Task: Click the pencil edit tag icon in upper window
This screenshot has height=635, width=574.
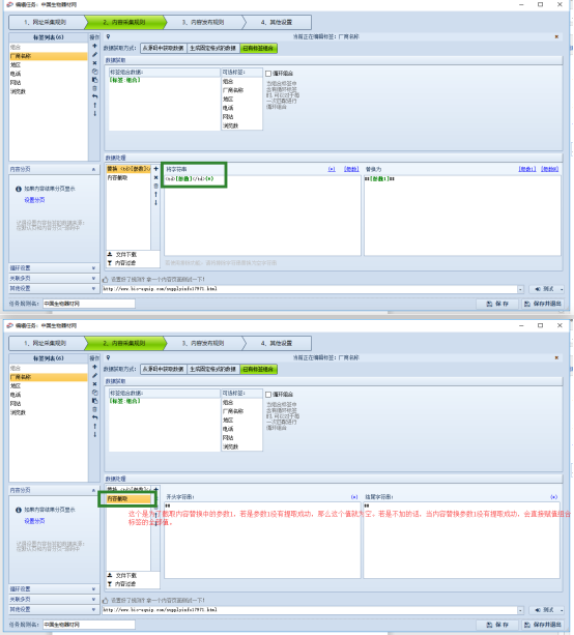Action: (x=95, y=54)
